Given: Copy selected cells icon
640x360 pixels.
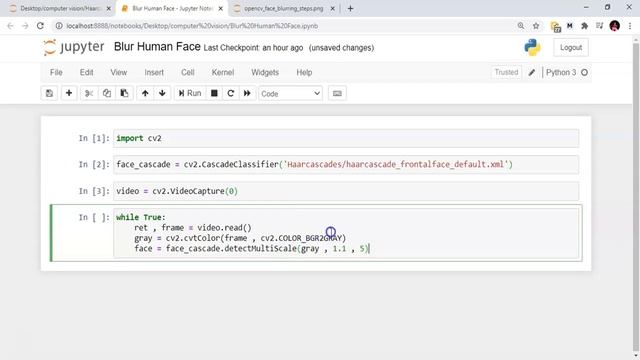Looking at the screenshot, I should click(x=107, y=93).
